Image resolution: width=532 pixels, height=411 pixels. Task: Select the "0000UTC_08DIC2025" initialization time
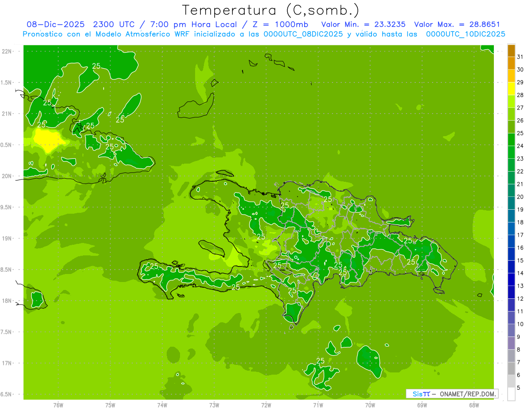[x=303, y=34]
